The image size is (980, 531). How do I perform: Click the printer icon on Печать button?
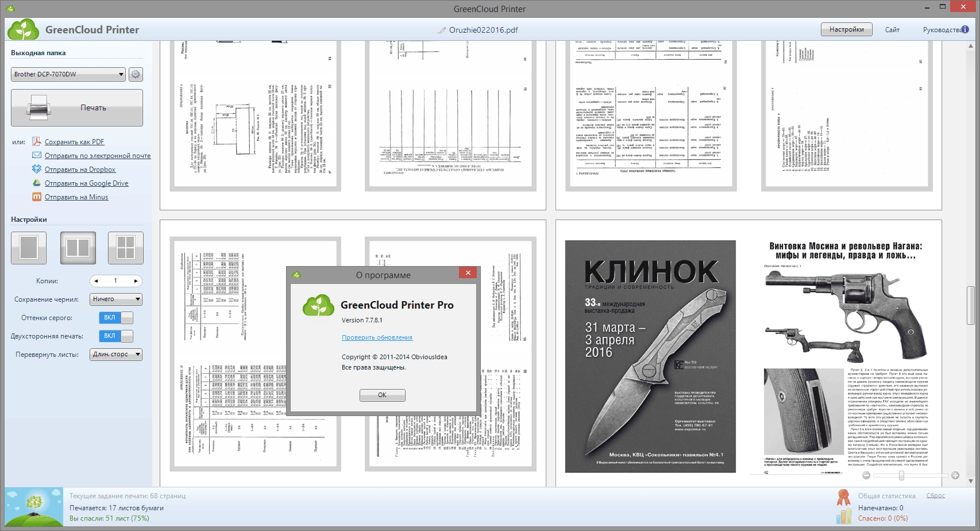click(38, 107)
